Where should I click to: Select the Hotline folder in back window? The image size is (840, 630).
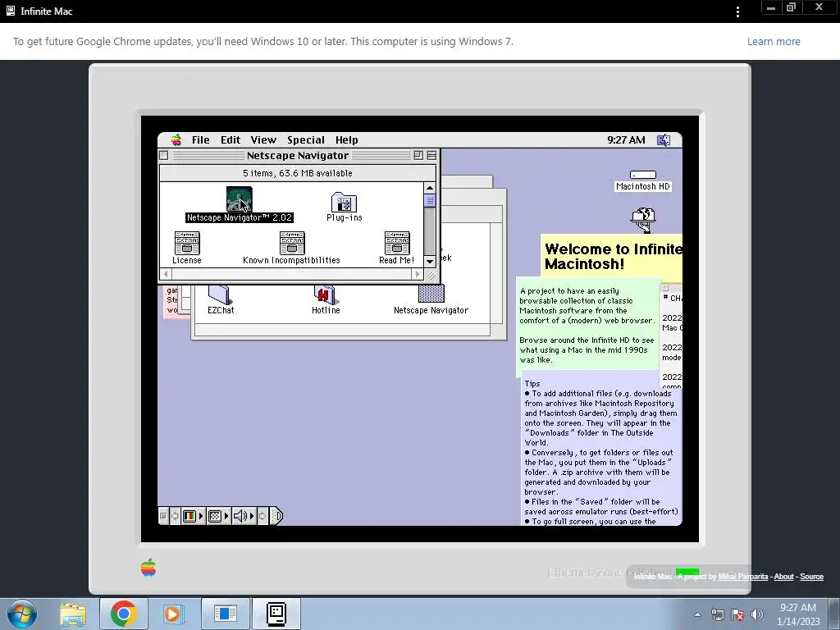pos(325,294)
